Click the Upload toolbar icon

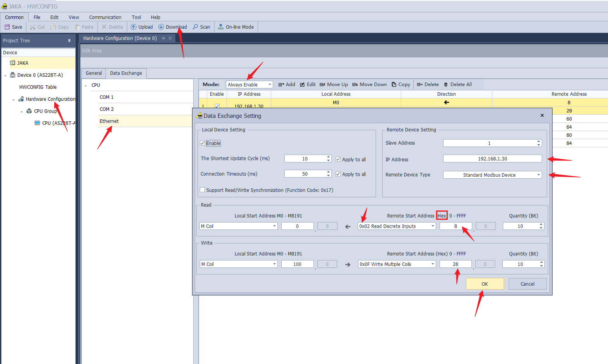pos(133,27)
